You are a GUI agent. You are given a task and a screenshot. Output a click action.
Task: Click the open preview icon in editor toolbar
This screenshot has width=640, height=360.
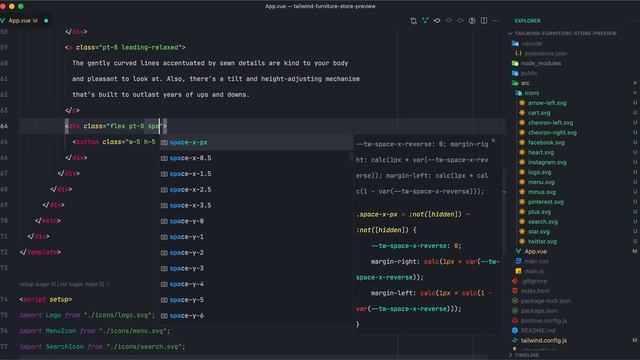click(x=413, y=21)
